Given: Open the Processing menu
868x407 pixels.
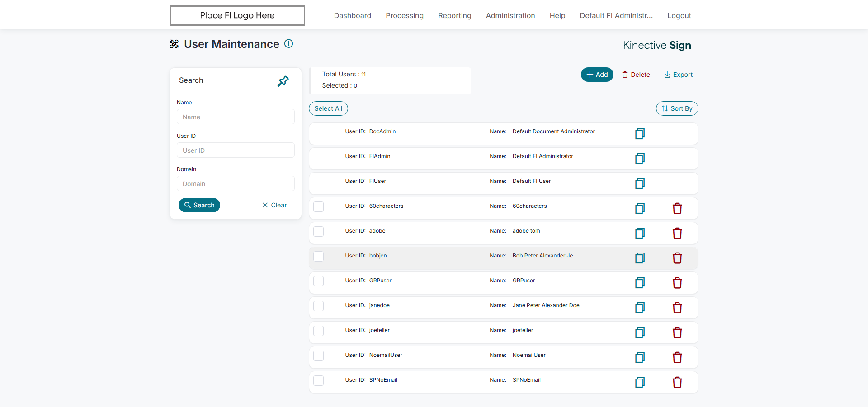Looking at the screenshot, I should pyautogui.click(x=405, y=15).
